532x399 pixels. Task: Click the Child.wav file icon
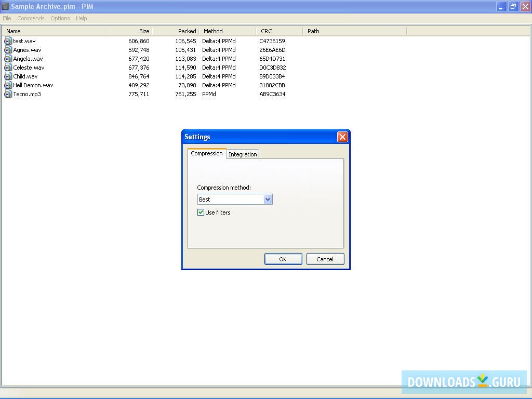point(8,76)
